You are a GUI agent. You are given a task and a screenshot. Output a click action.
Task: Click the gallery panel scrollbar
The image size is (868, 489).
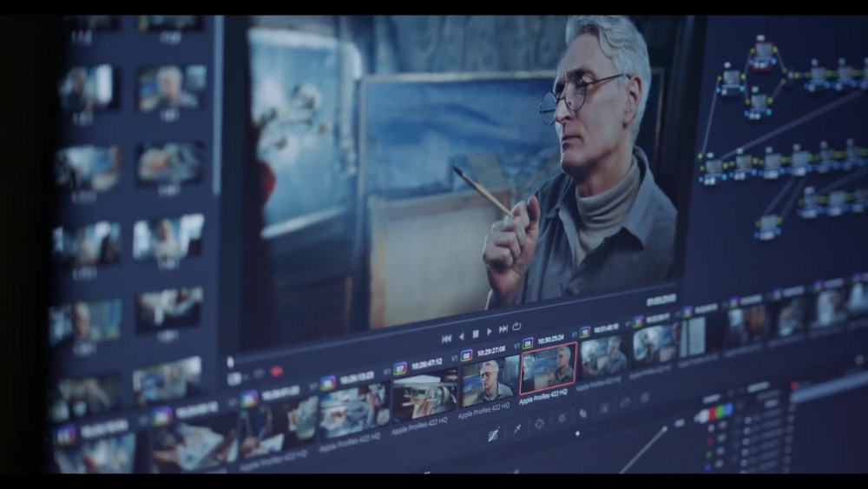click(217, 105)
